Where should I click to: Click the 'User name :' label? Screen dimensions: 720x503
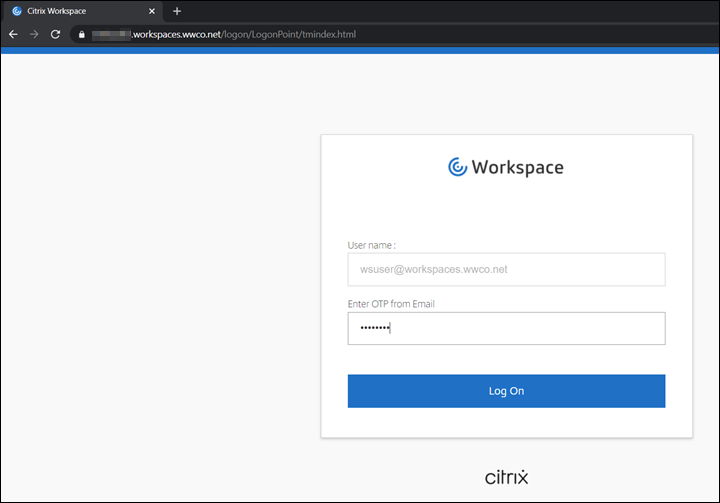(x=371, y=245)
